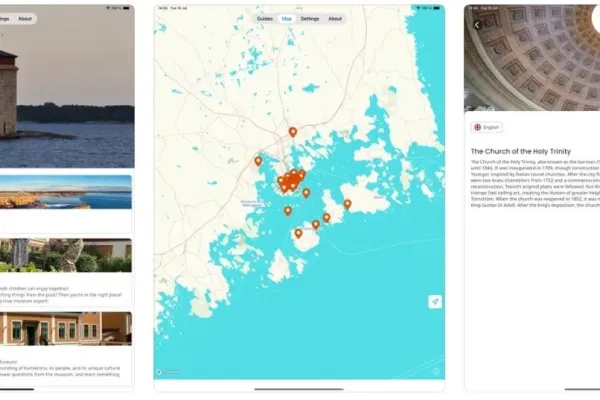Viewport: 600px width, 400px height.
Task: Open the English language selector
Action: point(487,127)
